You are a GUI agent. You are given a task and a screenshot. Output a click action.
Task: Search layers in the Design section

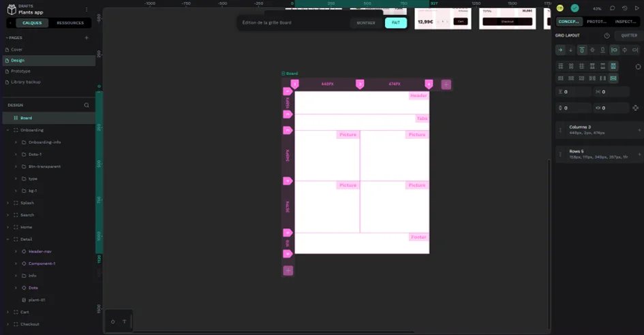coord(87,105)
